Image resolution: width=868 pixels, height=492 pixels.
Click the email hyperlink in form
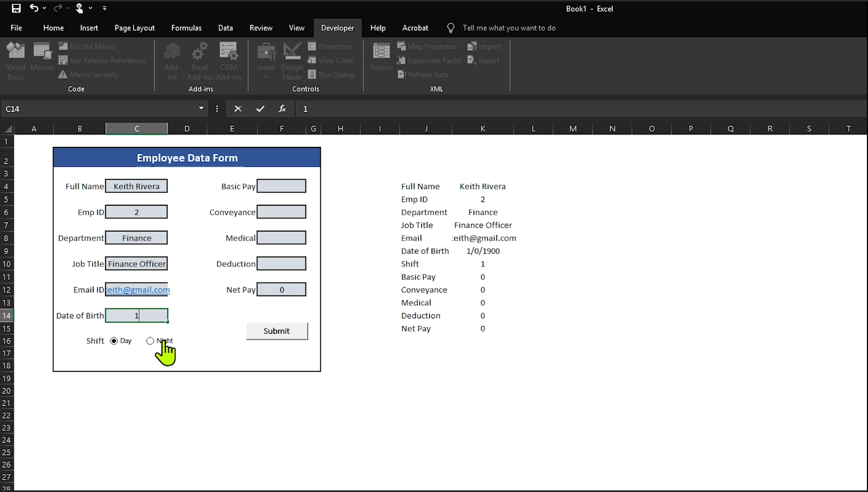coord(138,290)
